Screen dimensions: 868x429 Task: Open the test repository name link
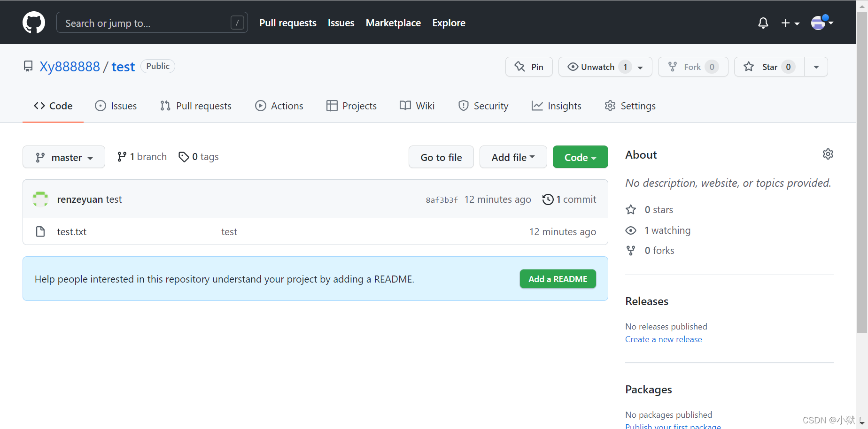tap(123, 67)
